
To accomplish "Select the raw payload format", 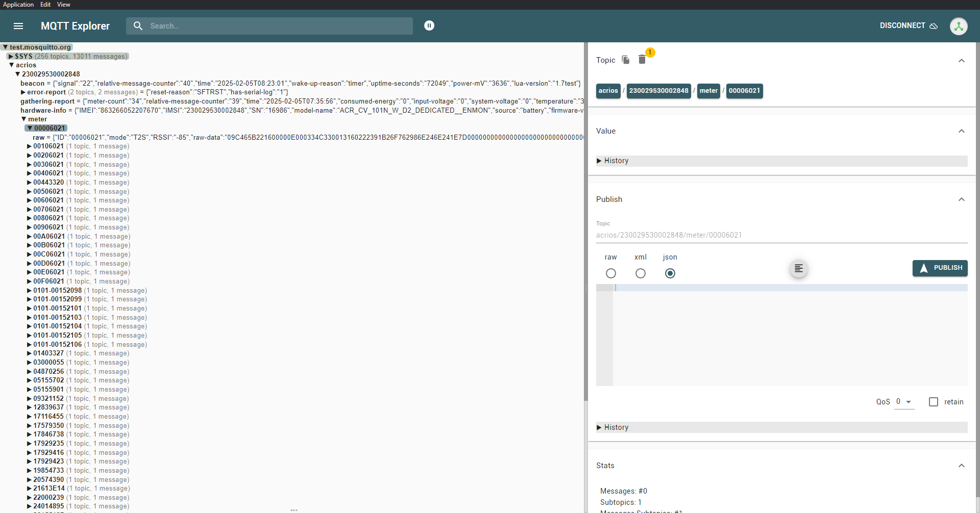I will pos(610,273).
